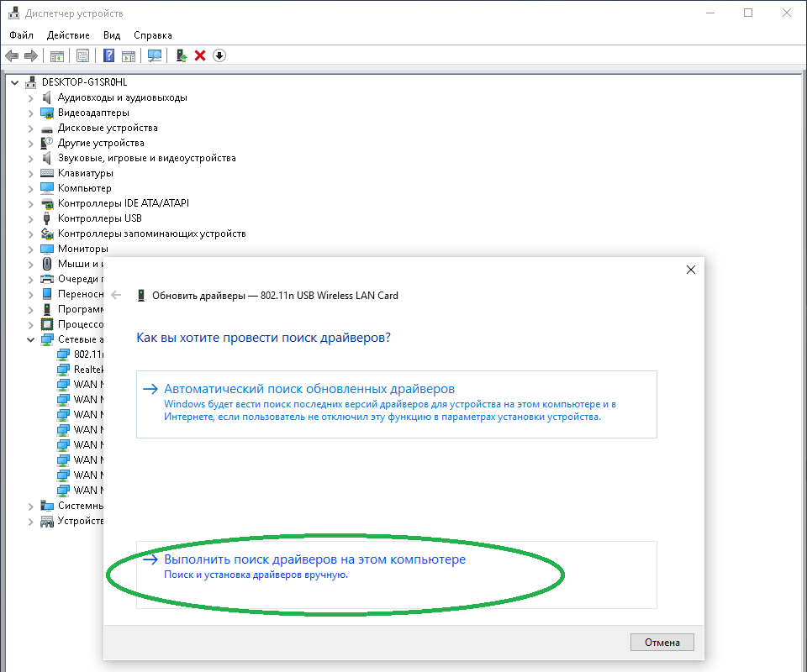Click the blue Help question mark icon

pos(108,55)
